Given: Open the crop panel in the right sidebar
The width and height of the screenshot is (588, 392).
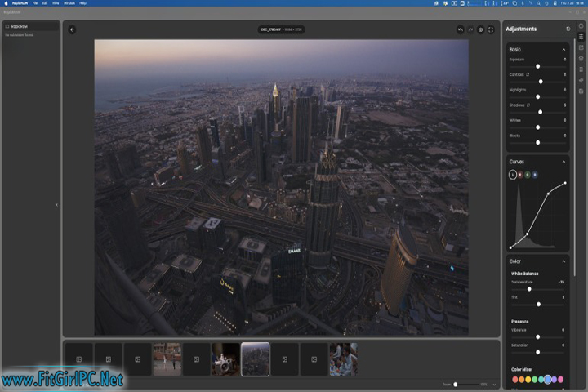Looking at the screenshot, I should coord(581,47).
